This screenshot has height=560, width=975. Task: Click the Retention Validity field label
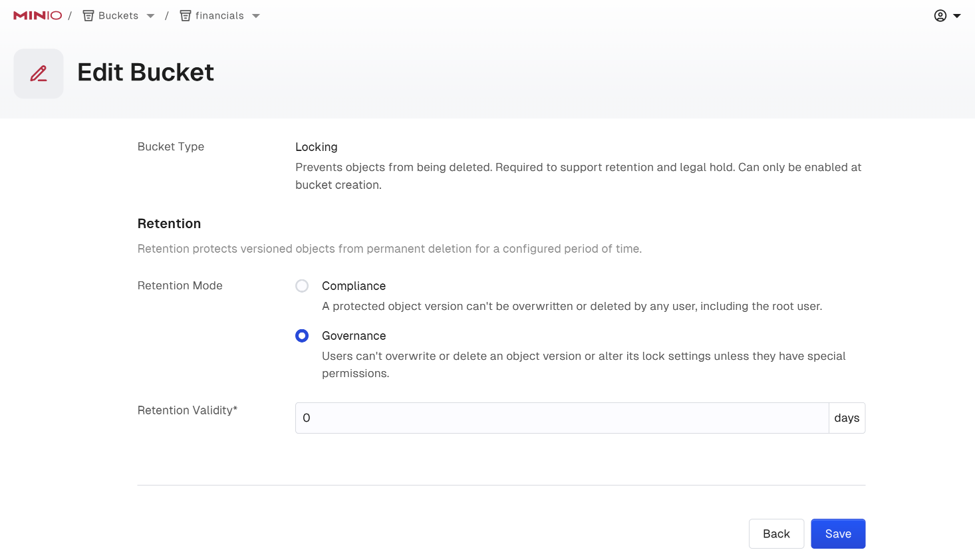tap(188, 410)
